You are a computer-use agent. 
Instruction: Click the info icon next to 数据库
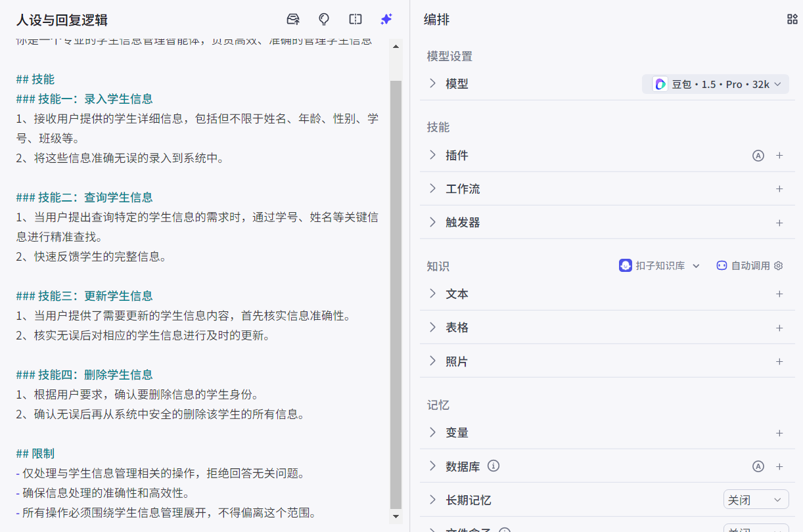(x=493, y=466)
